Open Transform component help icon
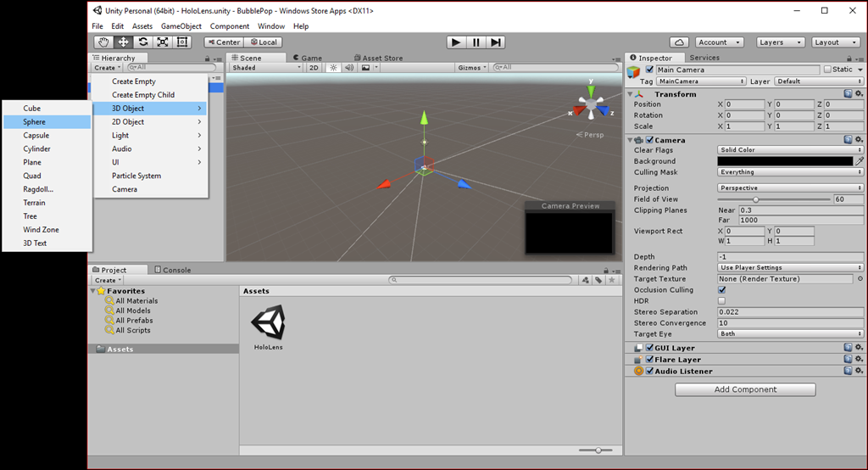Screen dimensions: 868x470 [848, 93]
